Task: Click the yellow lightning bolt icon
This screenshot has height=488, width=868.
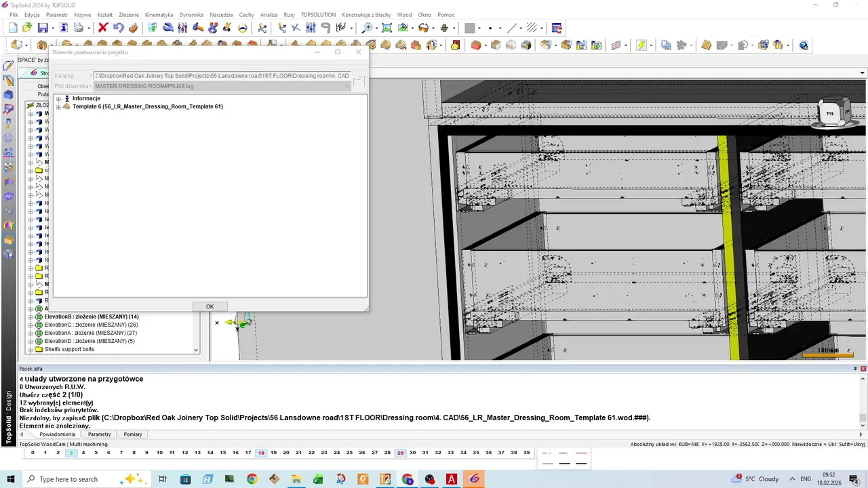Action: click(x=641, y=45)
